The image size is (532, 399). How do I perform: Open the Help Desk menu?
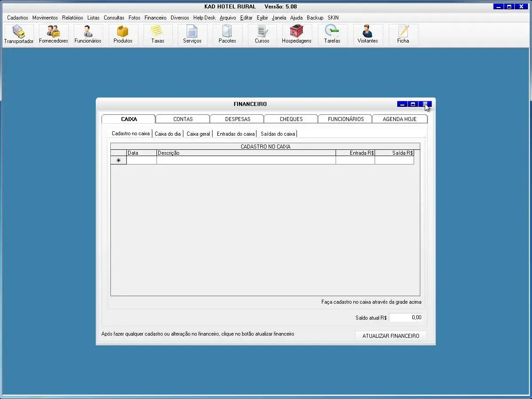pyautogui.click(x=204, y=18)
